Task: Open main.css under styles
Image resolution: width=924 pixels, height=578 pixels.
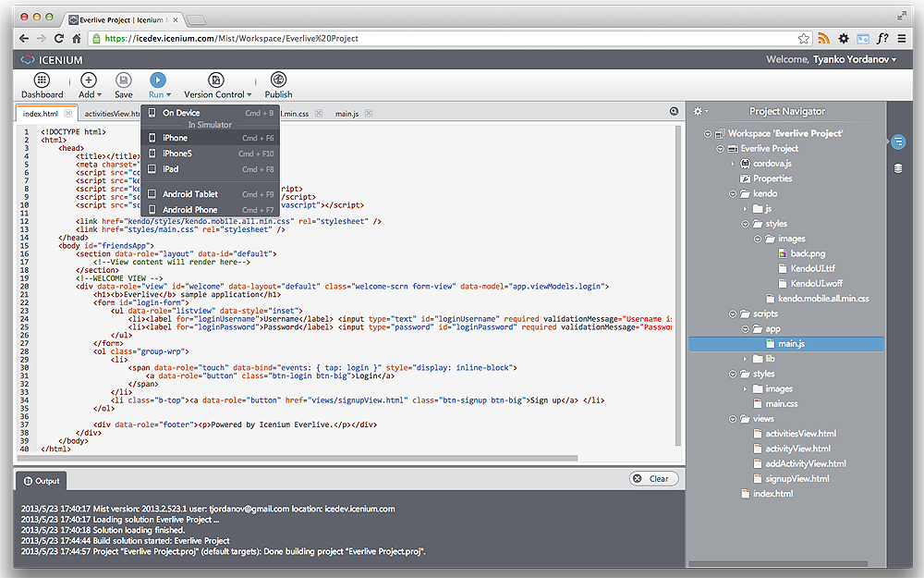Action: pos(782,404)
